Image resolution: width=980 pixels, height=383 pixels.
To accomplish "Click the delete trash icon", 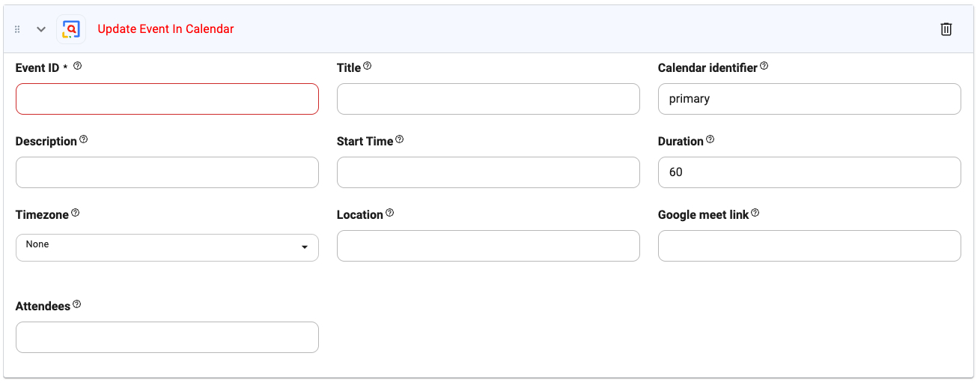I will tap(946, 29).
